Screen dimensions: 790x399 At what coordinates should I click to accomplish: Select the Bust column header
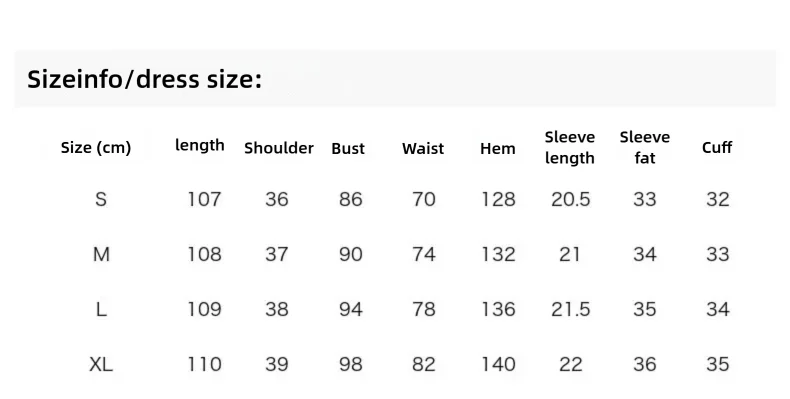[348, 149]
